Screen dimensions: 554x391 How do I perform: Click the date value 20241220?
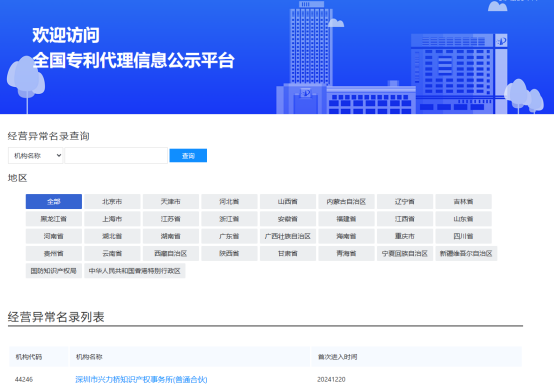pyautogui.click(x=331, y=380)
